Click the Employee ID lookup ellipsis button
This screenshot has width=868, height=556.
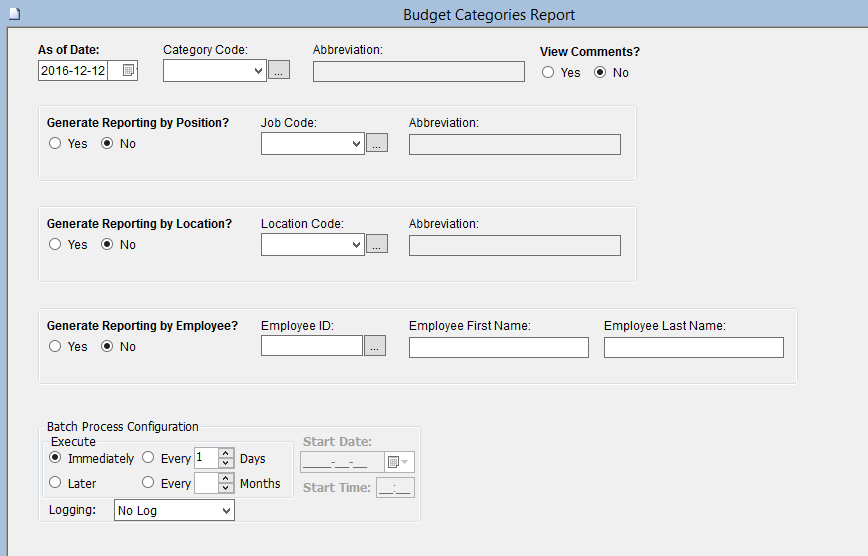pyautogui.click(x=374, y=346)
